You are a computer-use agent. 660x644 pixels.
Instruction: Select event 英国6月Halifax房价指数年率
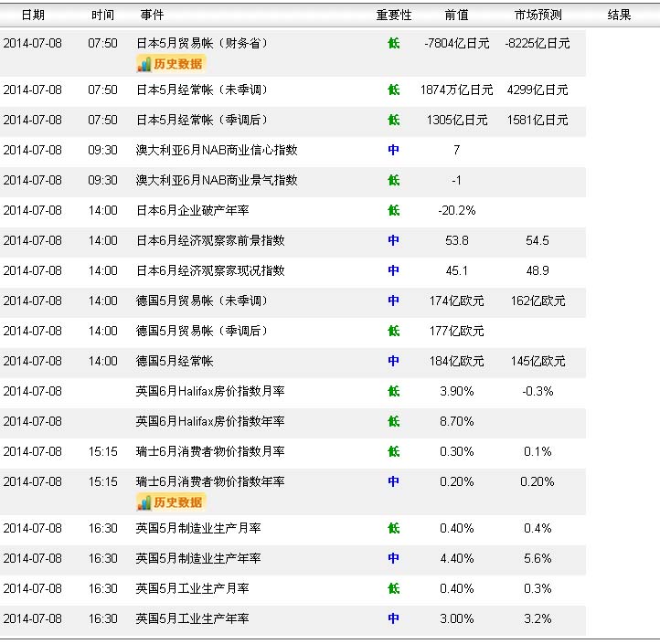210,421
